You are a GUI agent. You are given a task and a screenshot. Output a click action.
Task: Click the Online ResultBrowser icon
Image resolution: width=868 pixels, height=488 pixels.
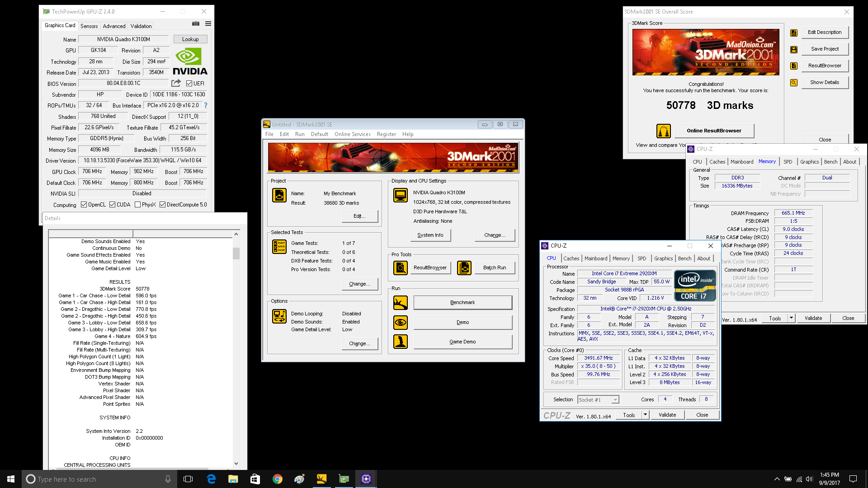[x=664, y=131]
